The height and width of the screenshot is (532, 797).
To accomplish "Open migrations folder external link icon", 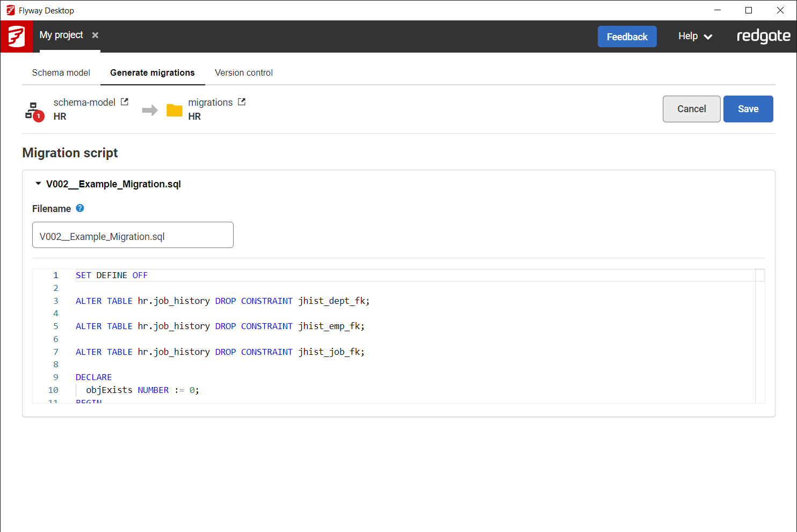I will pos(242,102).
